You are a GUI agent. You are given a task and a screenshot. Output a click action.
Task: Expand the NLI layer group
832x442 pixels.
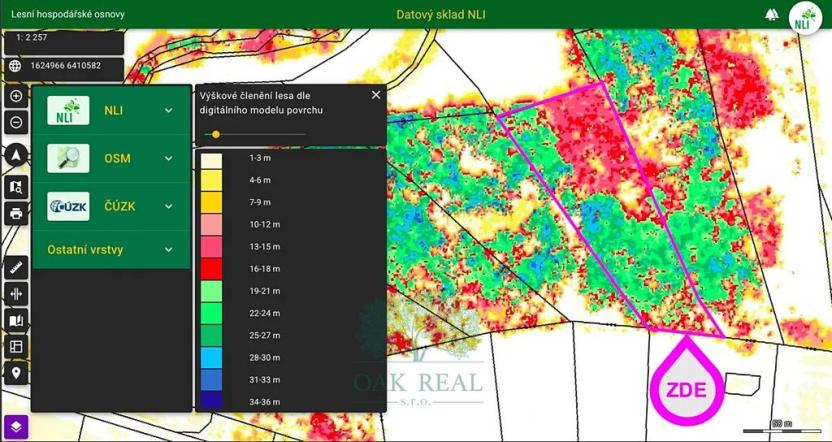pos(168,111)
